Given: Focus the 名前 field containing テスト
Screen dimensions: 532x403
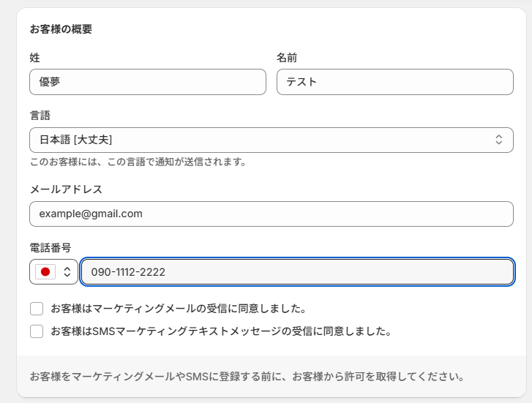Looking at the screenshot, I should (x=394, y=82).
